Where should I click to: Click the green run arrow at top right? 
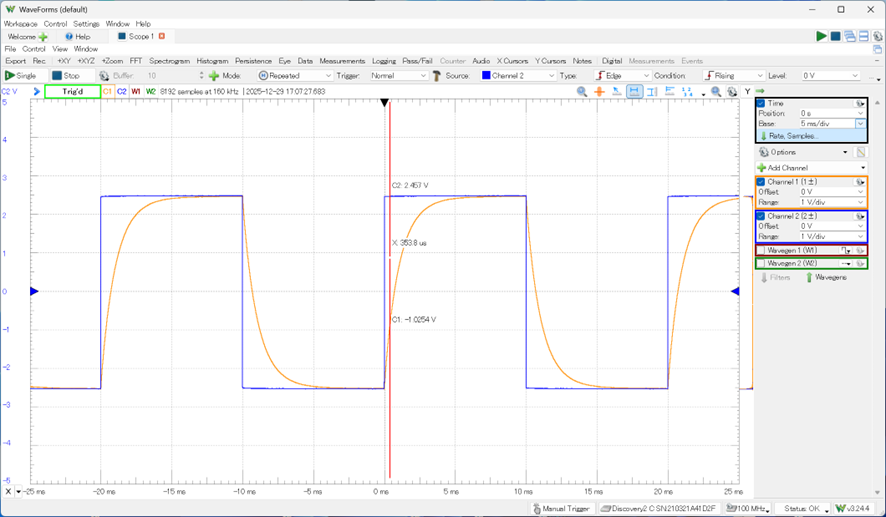click(821, 36)
